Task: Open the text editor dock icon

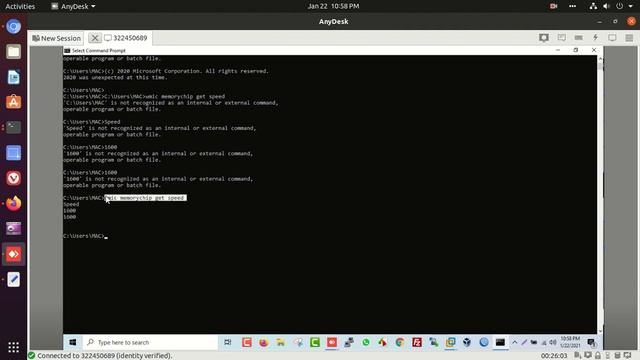Action: pyautogui.click(x=13, y=280)
